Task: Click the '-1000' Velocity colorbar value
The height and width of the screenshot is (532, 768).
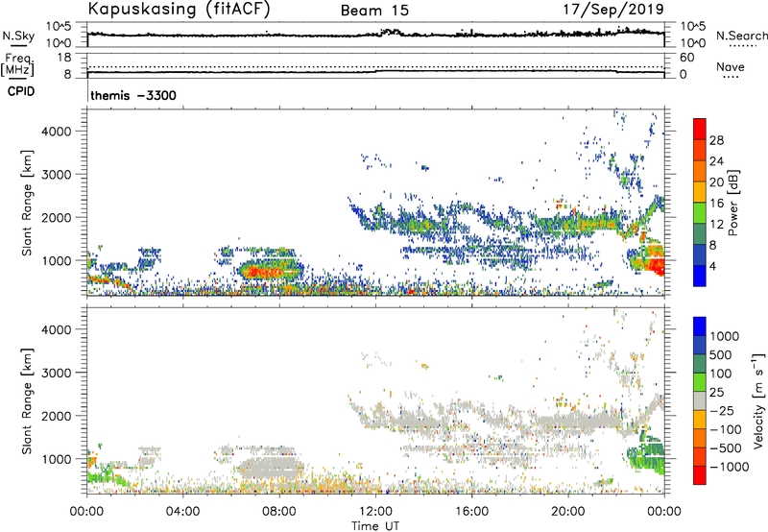Action: 730,467
